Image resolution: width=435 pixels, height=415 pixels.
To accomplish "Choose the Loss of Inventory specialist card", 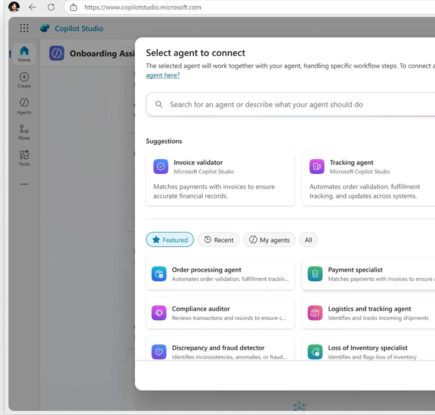I will [368, 349].
